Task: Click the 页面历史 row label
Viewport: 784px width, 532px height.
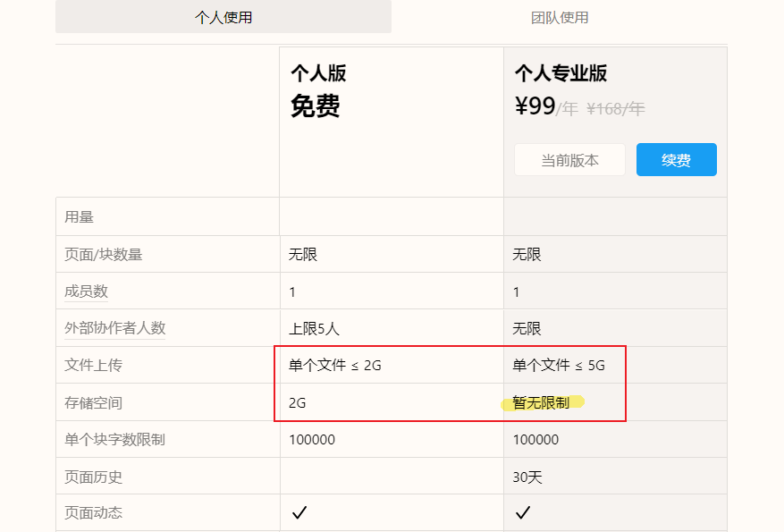Action: click(x=93, y=477)
